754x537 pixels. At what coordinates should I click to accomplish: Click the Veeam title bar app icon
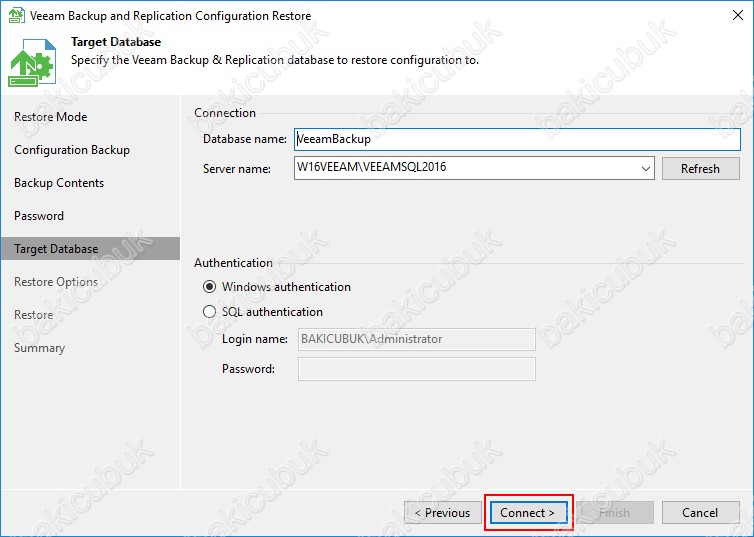[x=16, y=15]
